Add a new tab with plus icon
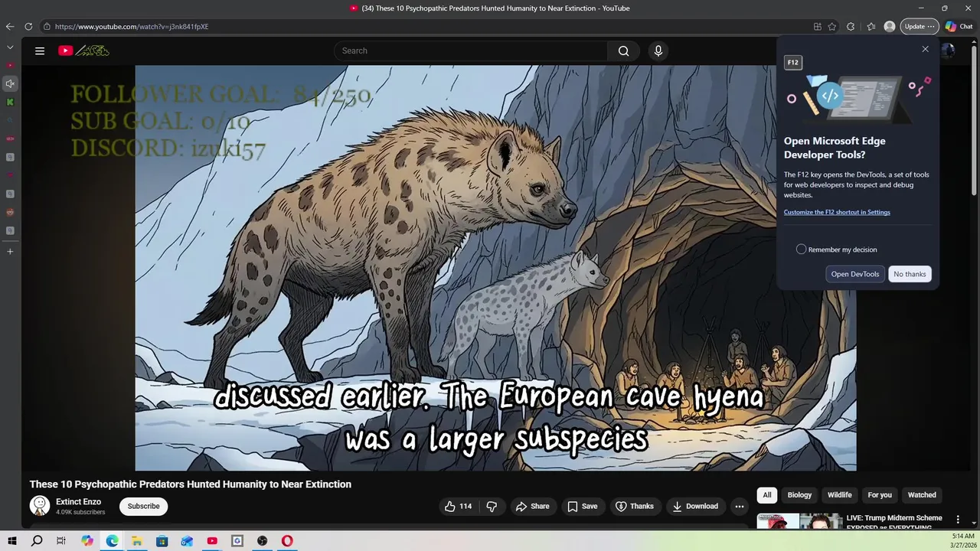The width and height of the screenshot is (980, 551). pos(10,251)
